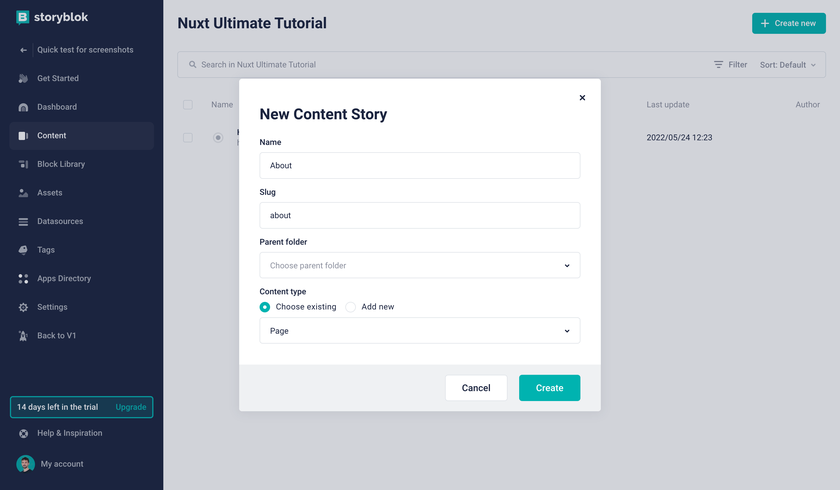This screenshot has height=490, width=840.
Task: Click the Last update column header
Action: [668, 105]
